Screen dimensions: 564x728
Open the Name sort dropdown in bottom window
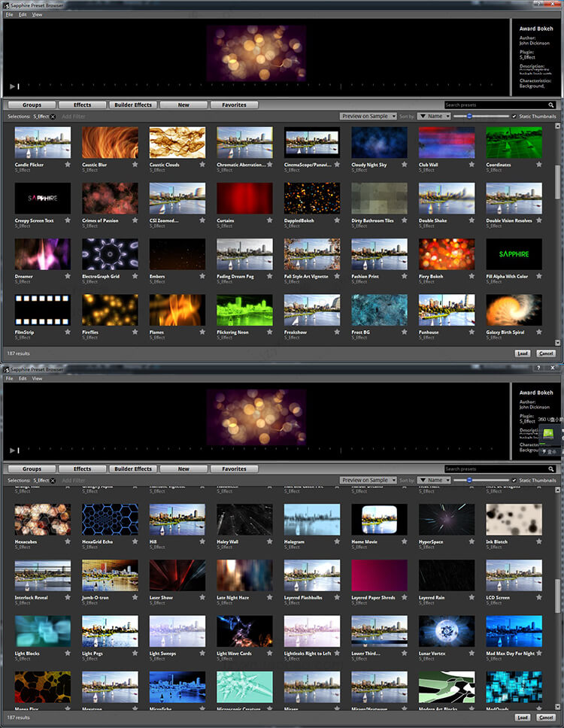pyautogui.click(x=434, y=480)
